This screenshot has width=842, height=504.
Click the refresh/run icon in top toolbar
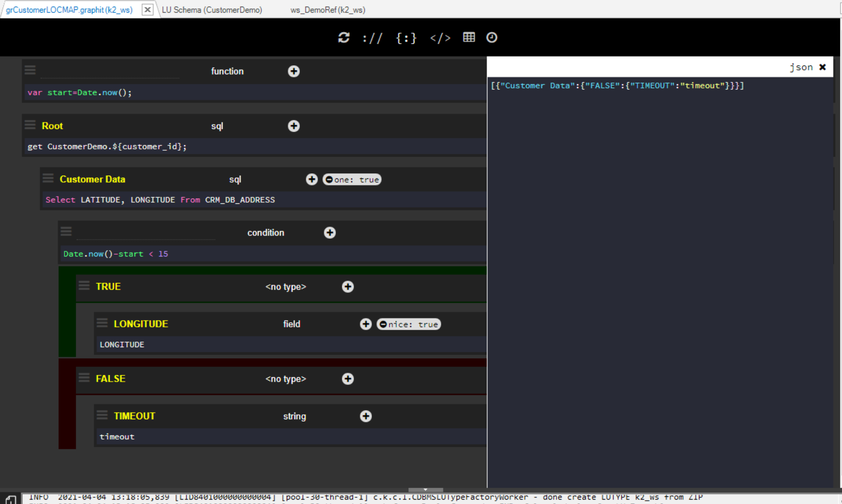click(x=344, y=38)
